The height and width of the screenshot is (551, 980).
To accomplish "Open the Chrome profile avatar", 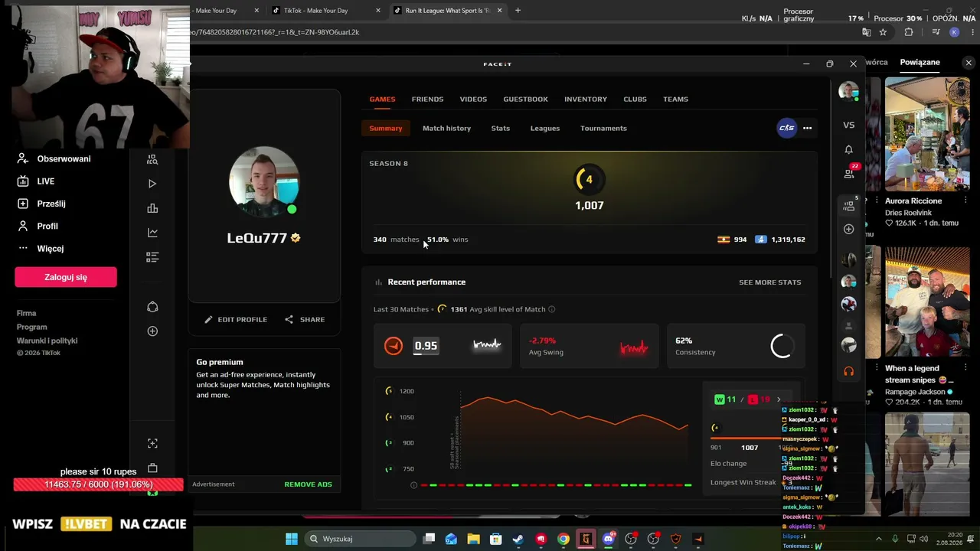I will click(954, 32).
